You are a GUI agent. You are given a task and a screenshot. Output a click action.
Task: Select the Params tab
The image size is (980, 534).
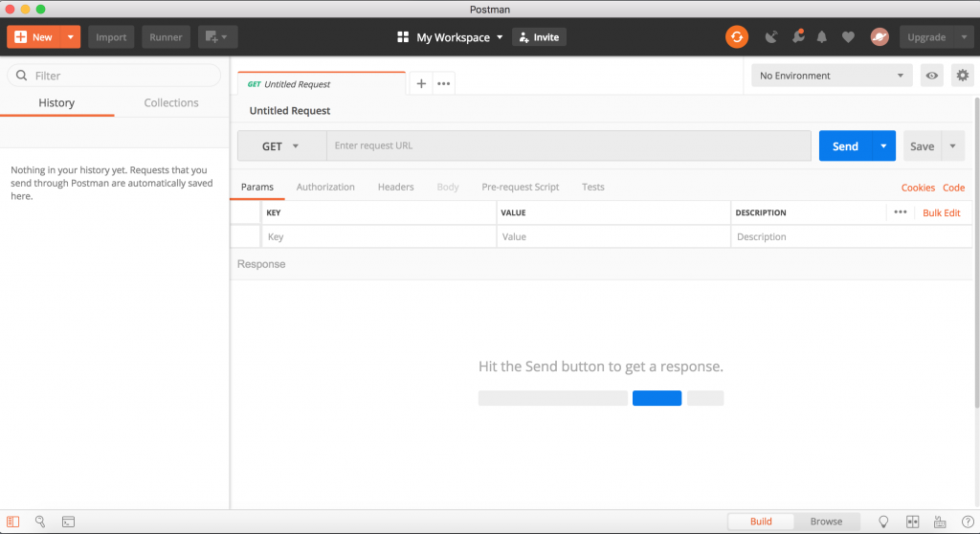click(257, 187)
